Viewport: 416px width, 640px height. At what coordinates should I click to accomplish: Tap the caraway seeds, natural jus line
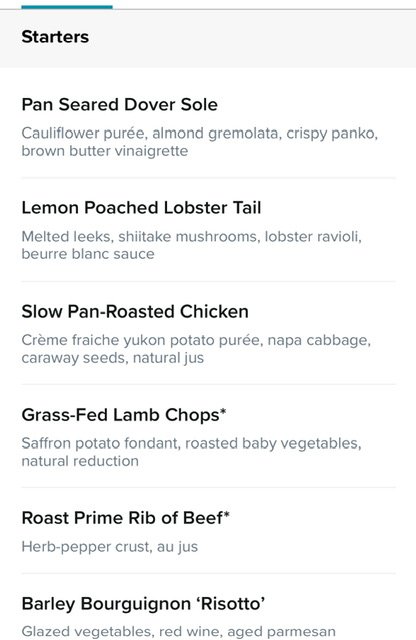click(x=113, y=358)
